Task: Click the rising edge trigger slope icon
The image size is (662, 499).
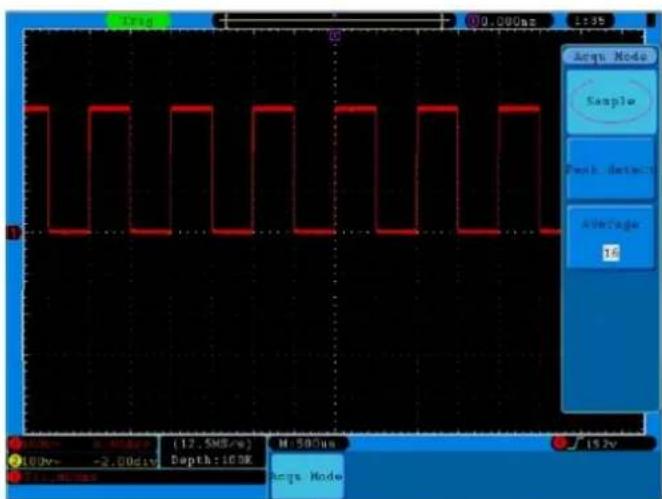Action: tap(576, 443)
